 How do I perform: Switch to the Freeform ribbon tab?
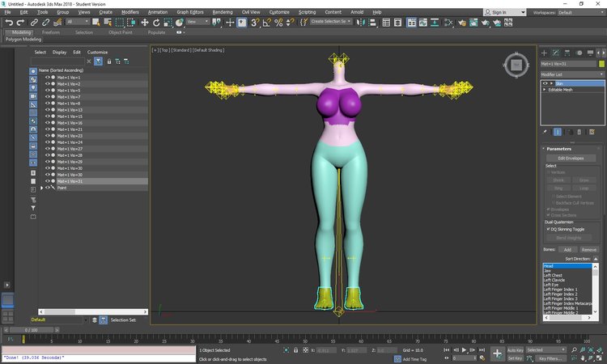(51, 32)
